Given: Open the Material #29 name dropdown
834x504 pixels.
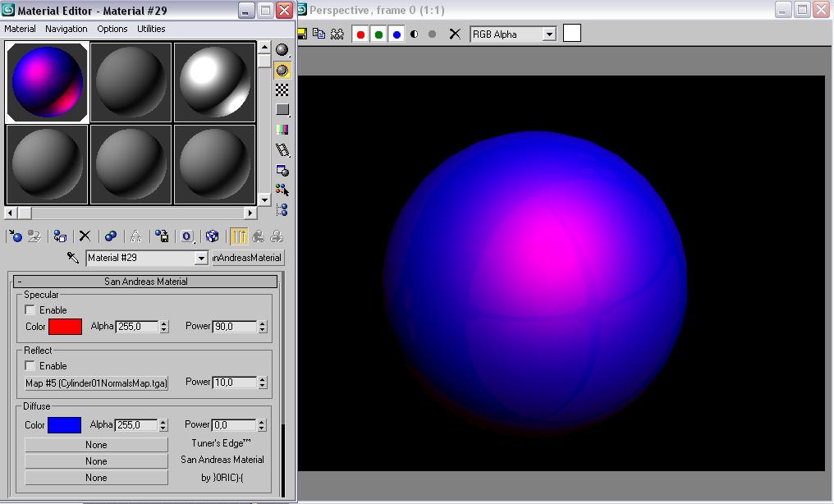Looking at the screenshot, I should [200, 259].
